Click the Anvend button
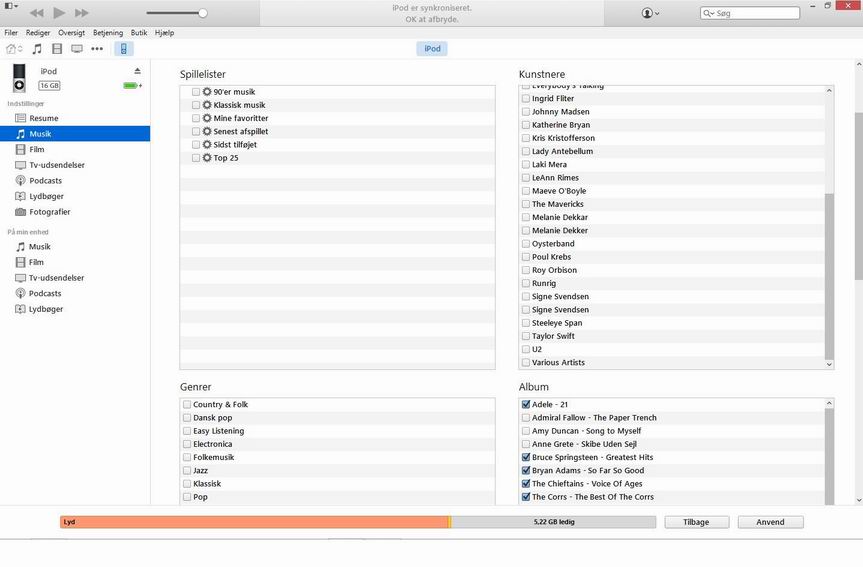 click(771, 522)
